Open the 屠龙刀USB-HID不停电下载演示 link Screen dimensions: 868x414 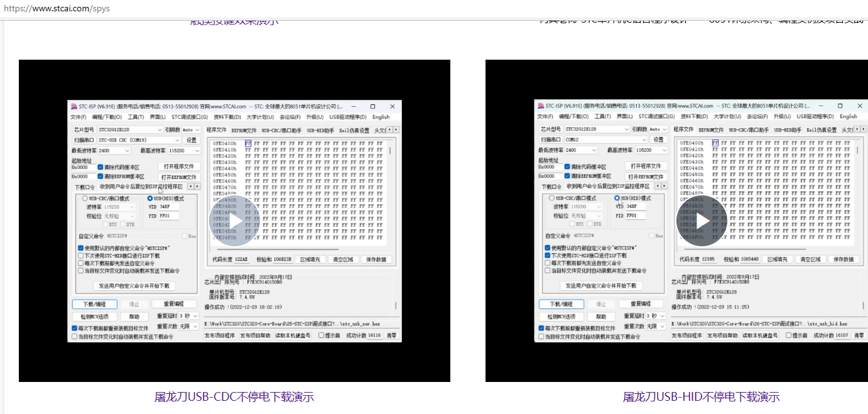pyautogui.click(x=701, y=397)
